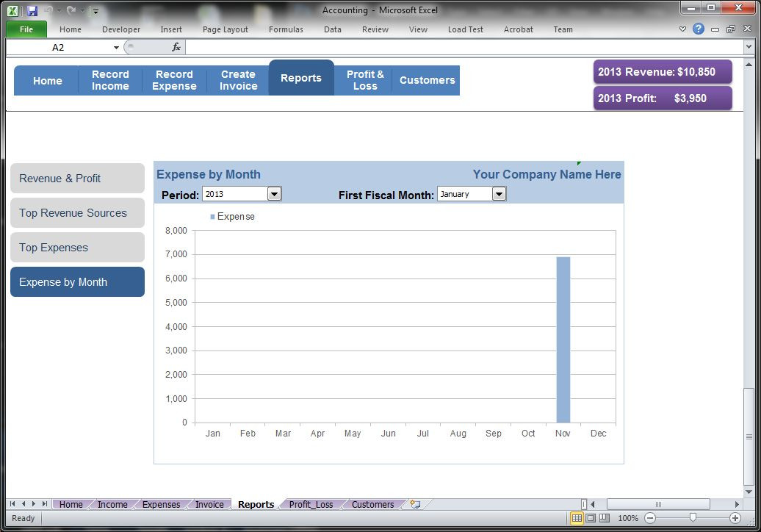Go to Record Income page
This screenshot has width=761, height=532.
pyautogui.click(x=110, y=81)
